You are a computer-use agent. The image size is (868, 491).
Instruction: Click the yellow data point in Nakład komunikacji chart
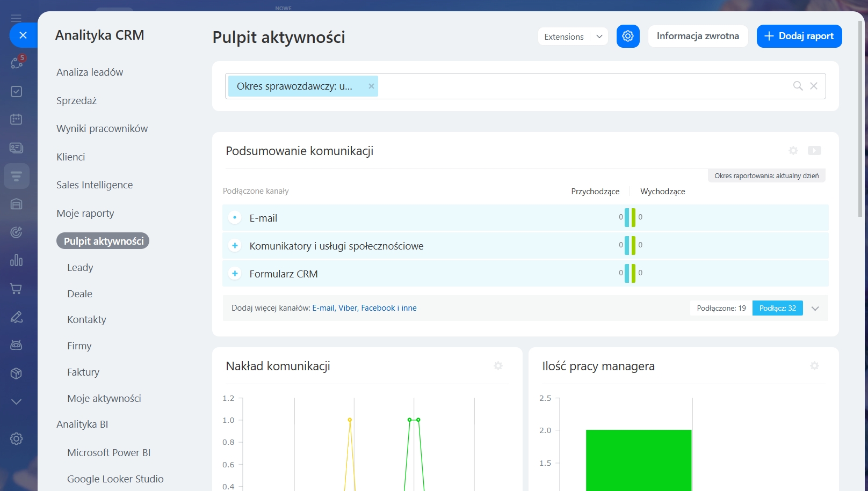(350, 420)
